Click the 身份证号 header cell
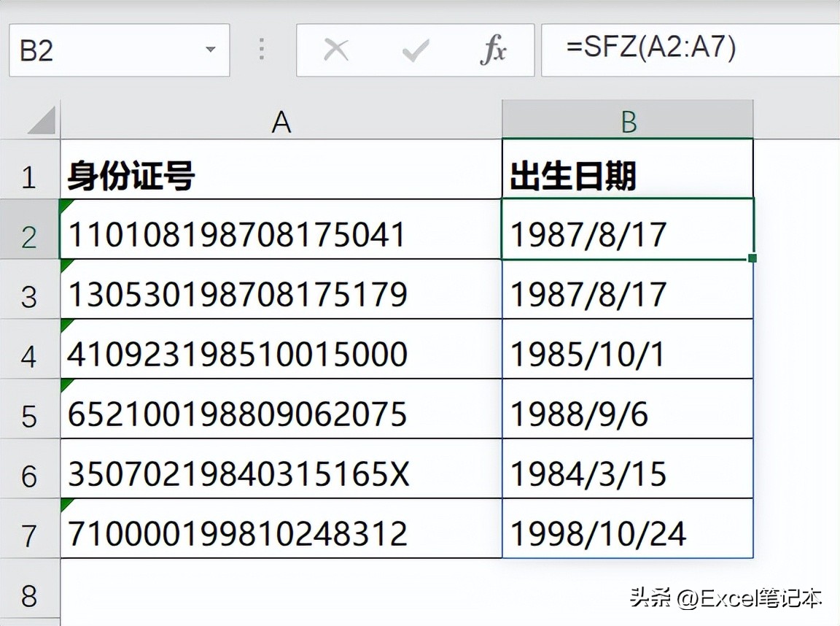Screen dimensions: 840x626 281,177
